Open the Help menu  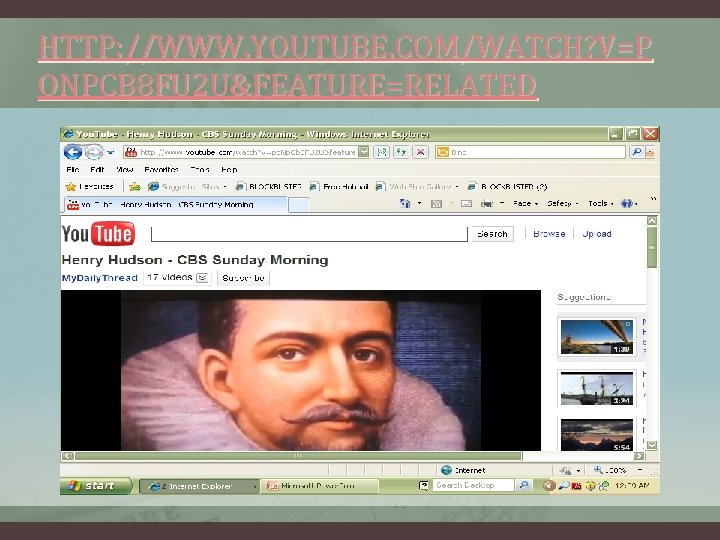[229, 169]
